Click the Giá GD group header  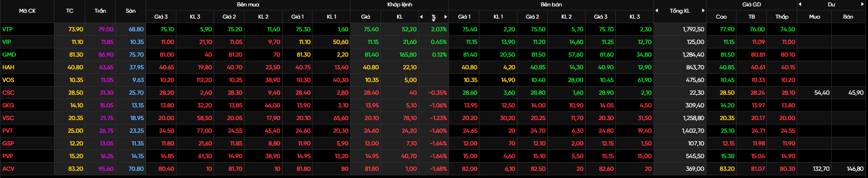click(751, 5)
